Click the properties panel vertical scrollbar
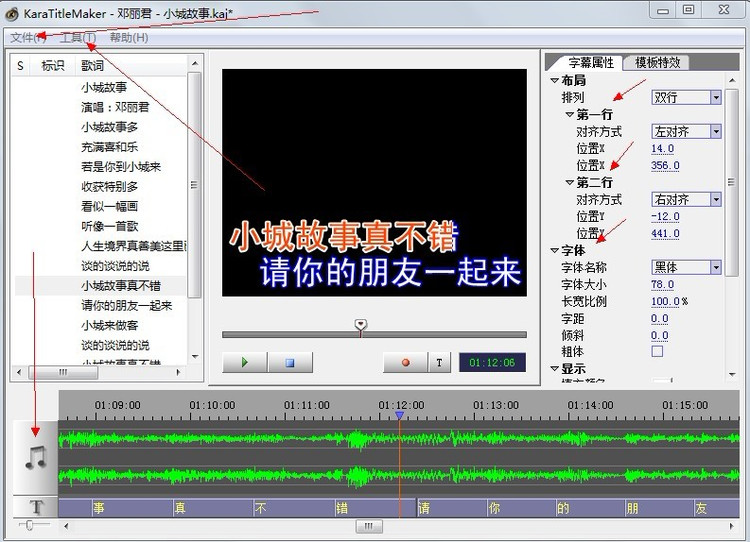 pyautogui.click(x=731, y=183)
